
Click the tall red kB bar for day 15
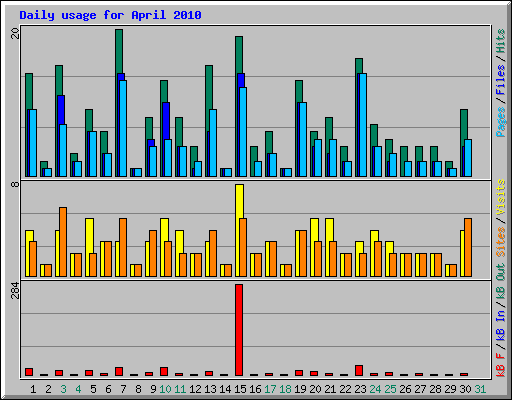[x=239, y=330]
